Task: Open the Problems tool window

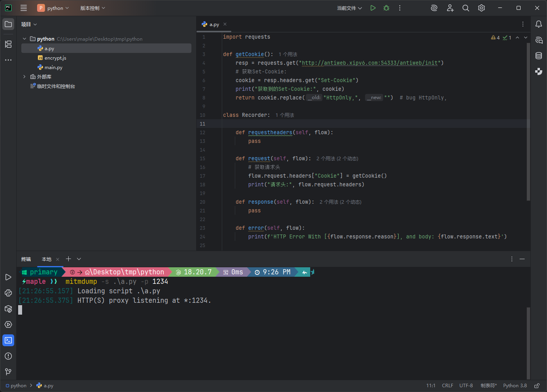Action: (8, 356)
